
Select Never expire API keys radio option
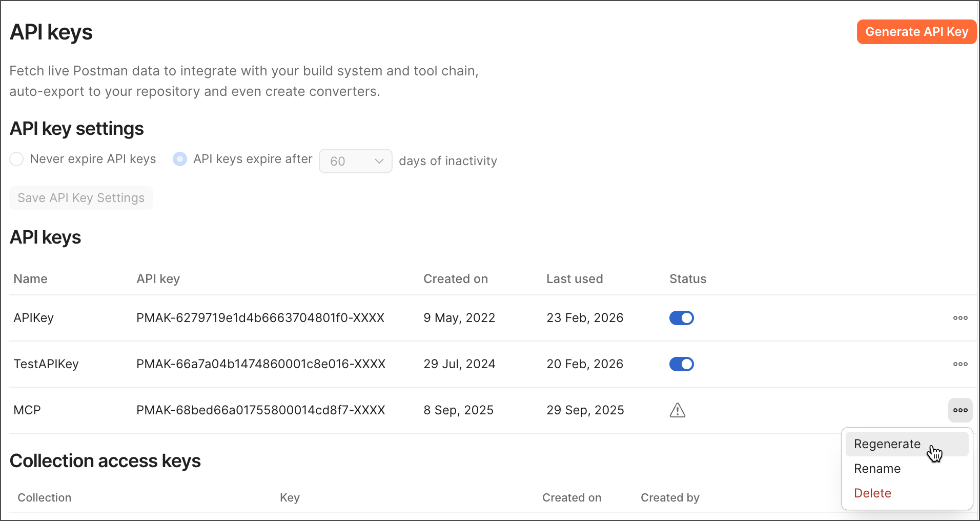coord(16,159)
